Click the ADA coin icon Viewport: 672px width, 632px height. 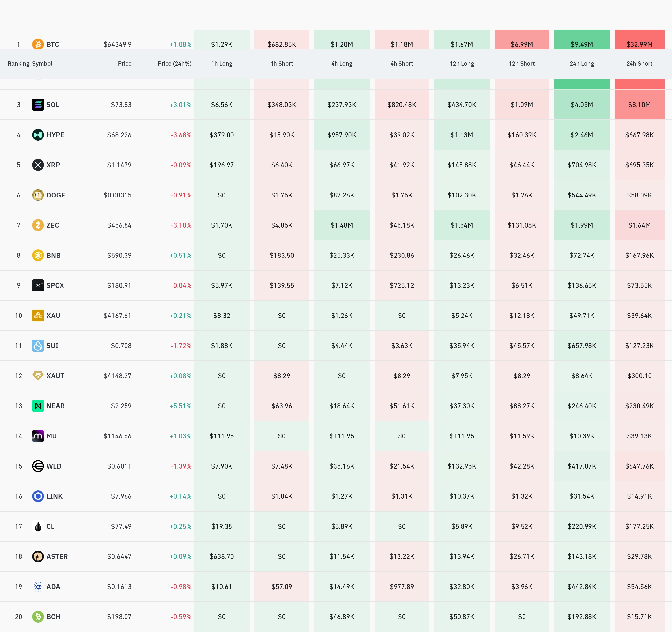pos(38,586)
